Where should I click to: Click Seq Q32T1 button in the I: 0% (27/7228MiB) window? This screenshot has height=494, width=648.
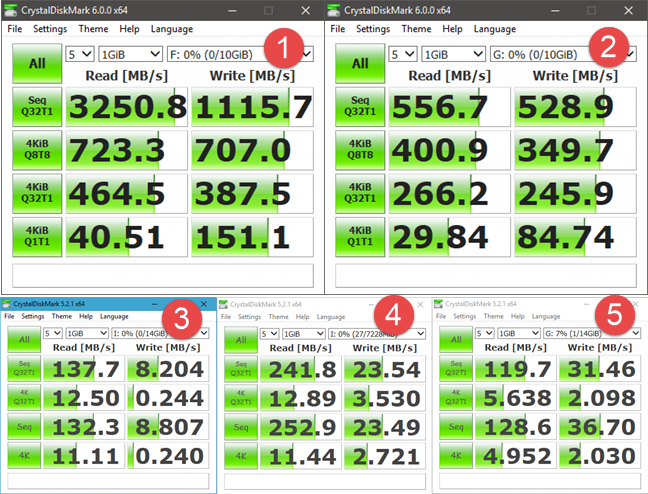click(x=241, y=369)
